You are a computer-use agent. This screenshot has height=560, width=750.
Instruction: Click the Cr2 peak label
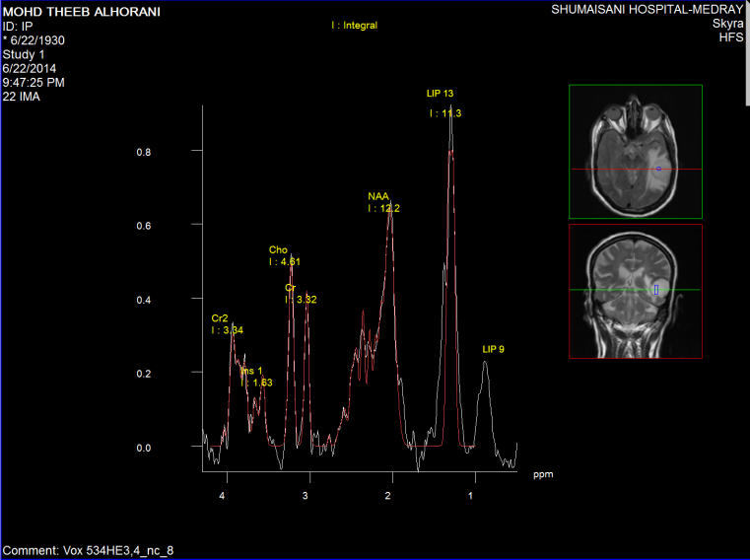pos(220,319)
